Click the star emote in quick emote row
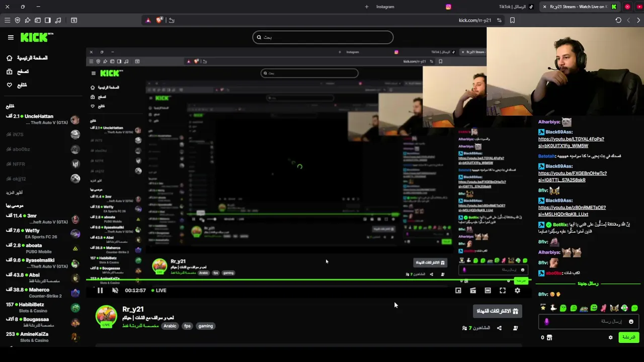644x362 pixels. tap(543, 308)
